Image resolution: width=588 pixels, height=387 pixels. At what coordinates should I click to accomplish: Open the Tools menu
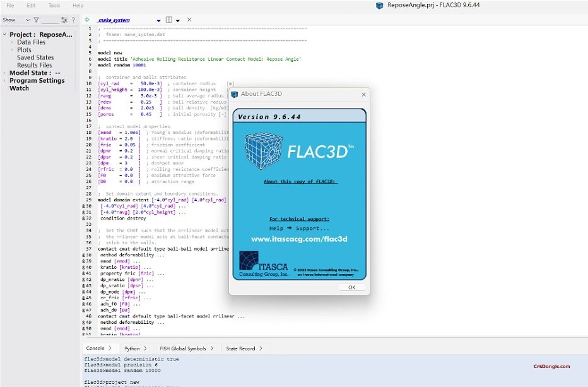pyautogui.click(x=54, y=5)
